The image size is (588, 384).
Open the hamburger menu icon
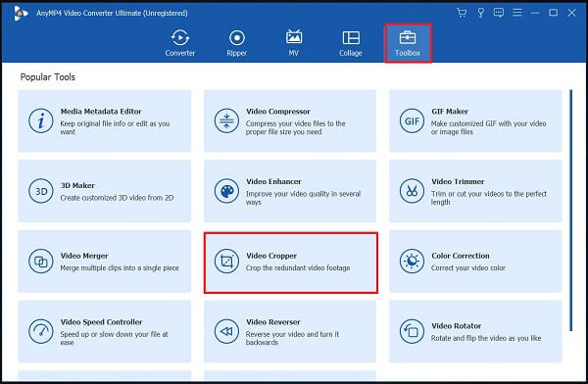click(517, 13)
